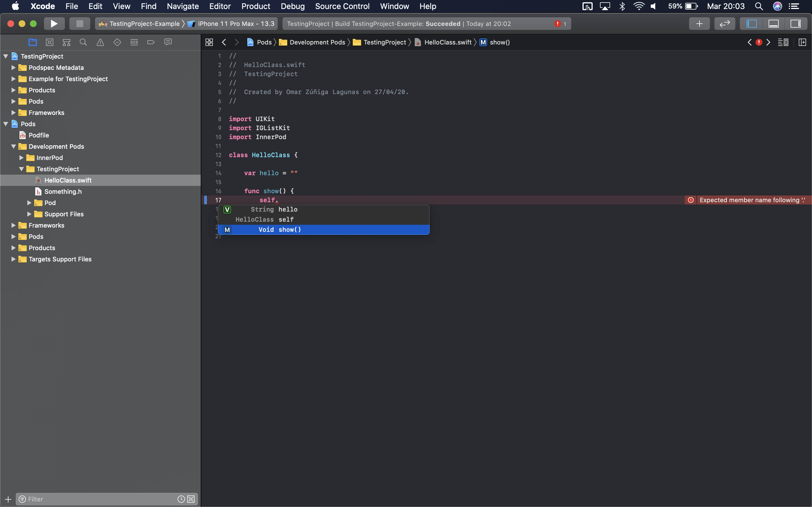
Task: Open the Product menu
Action: pyautogui.click(x=256, y=6)
